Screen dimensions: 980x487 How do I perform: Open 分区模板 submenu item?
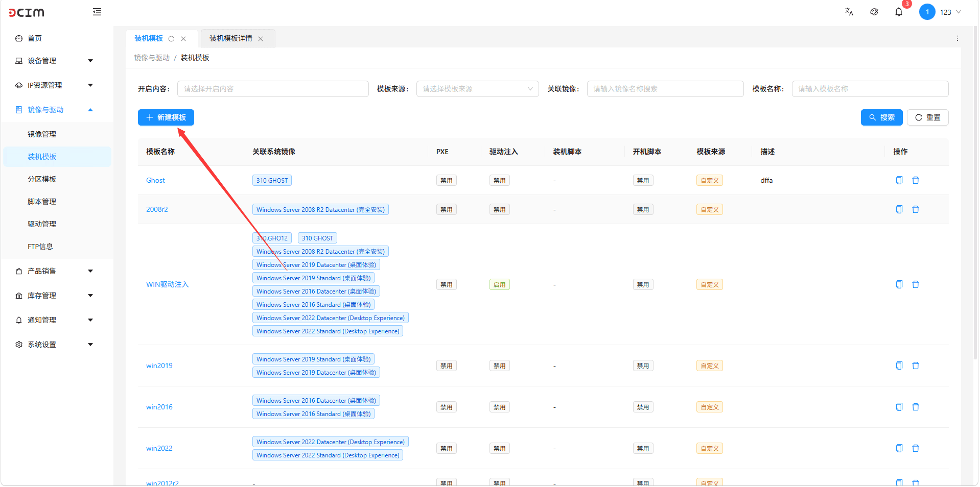pos(56,179)
